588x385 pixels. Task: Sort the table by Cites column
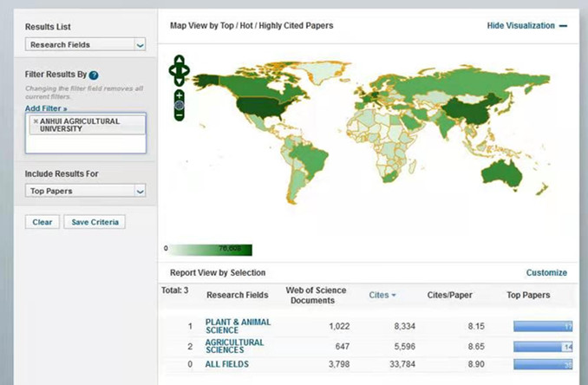pyautogui.click(x=381, y=296)
